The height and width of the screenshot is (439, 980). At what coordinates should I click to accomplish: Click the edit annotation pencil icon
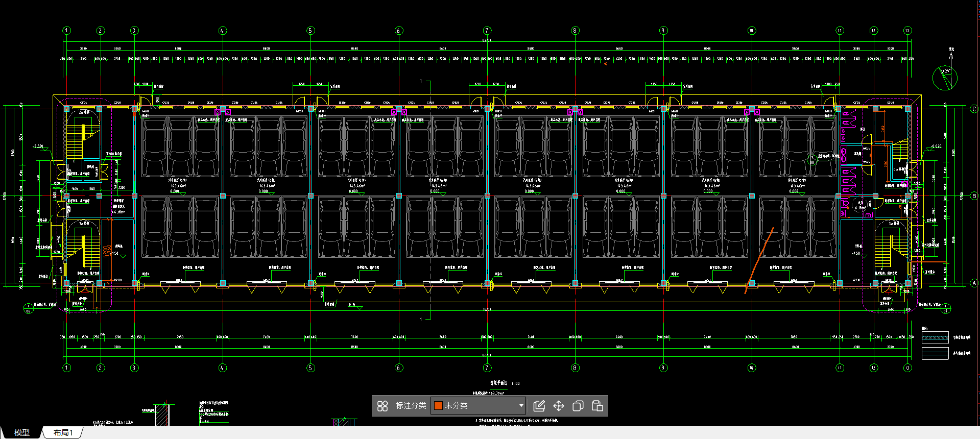(x=539, y=406)
